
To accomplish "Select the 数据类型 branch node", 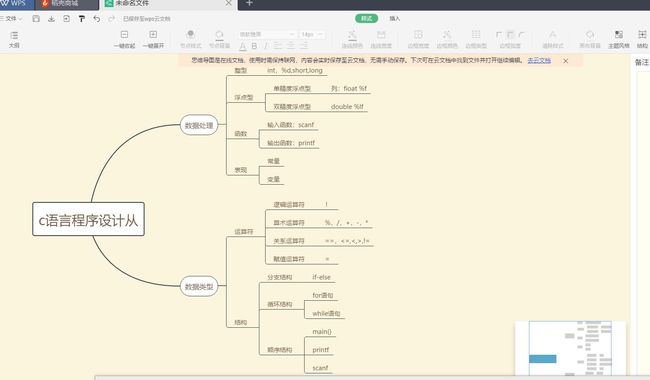I will [x=199, y=286].
